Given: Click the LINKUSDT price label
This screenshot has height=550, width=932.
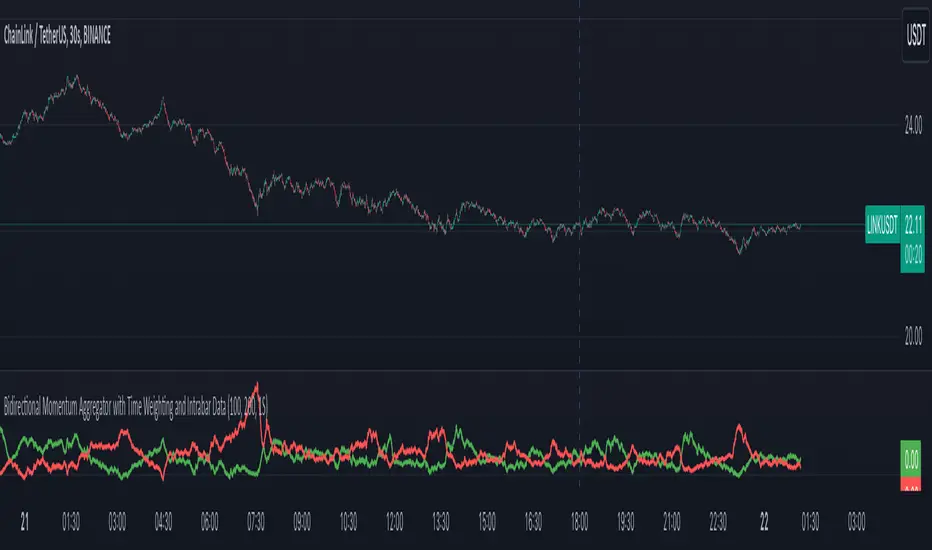Looking at the screenshot, I should point(883,224).
